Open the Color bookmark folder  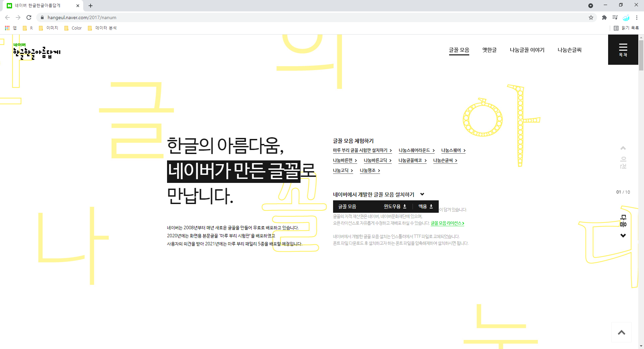73,28
